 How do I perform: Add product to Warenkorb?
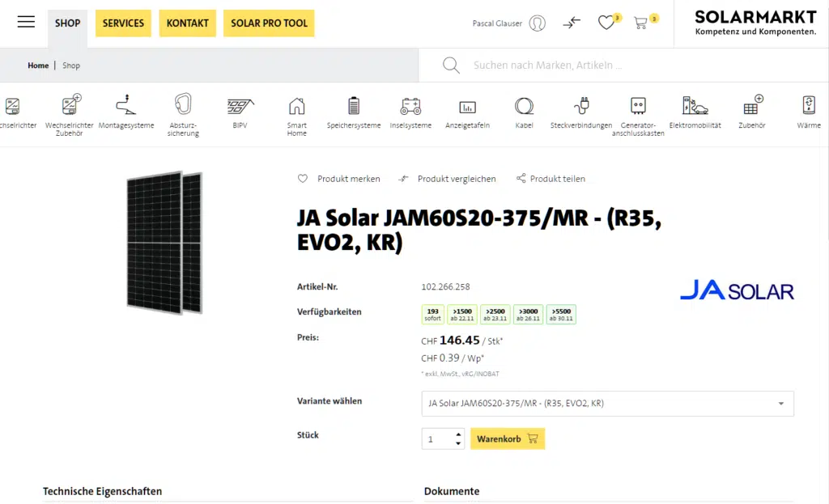pos(508,438)
